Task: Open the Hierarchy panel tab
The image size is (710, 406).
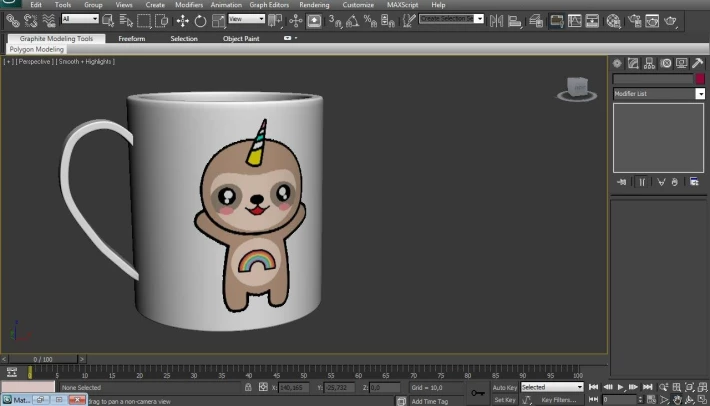Action: (649, 63)
